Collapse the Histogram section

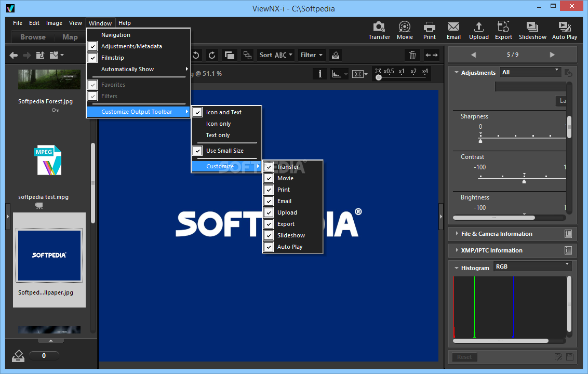click(x=457, y=268)
